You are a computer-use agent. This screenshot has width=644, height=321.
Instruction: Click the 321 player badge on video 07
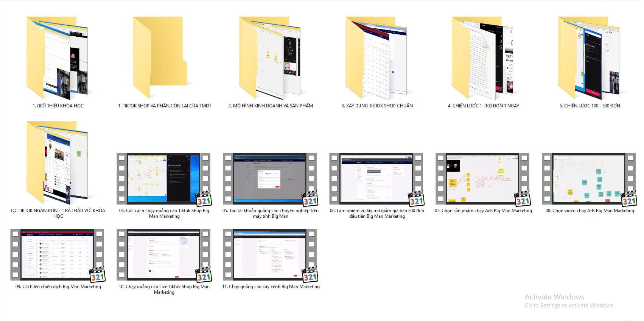523,199
